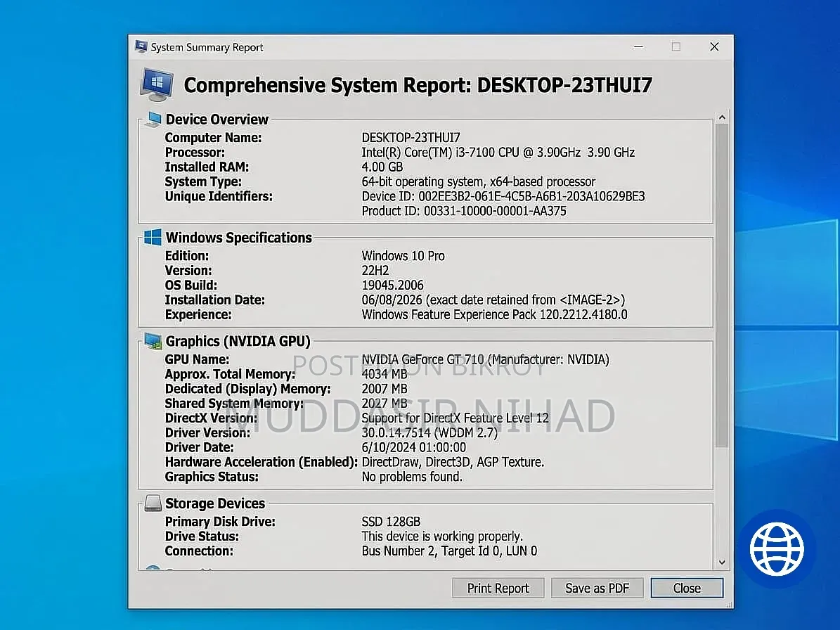Click the Intel Core i3-7100 processor value

(x=498, y=152)
